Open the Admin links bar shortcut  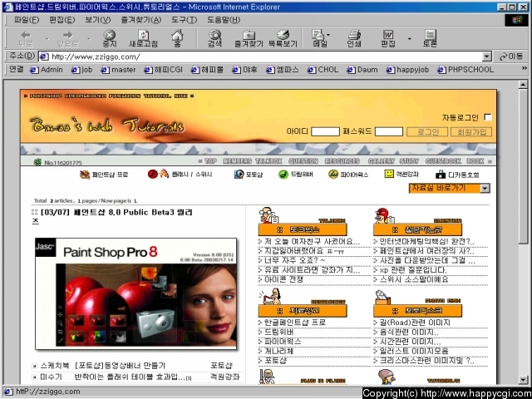pyautogui.click(x=47, y=70)
